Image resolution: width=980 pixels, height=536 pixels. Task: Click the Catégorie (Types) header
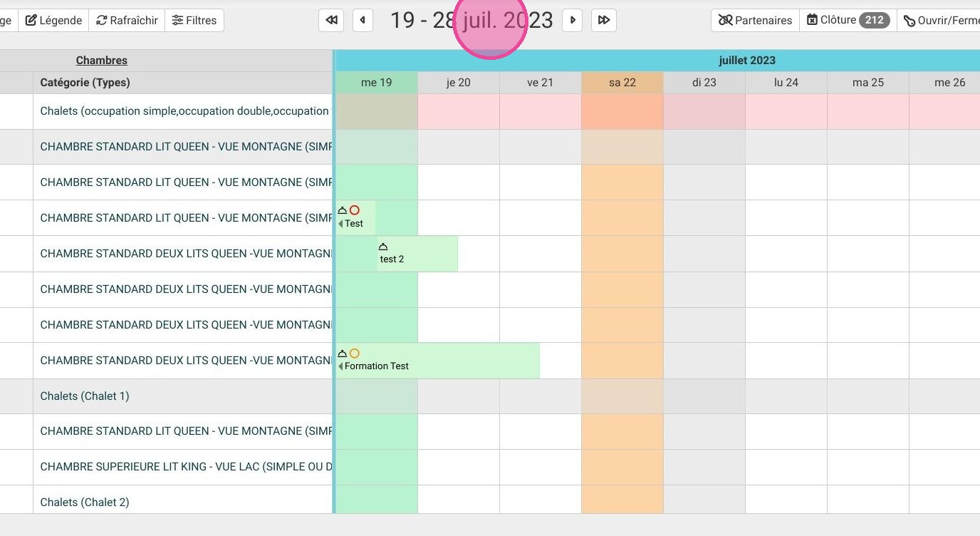pyautogui.click(x=85, y=83)
